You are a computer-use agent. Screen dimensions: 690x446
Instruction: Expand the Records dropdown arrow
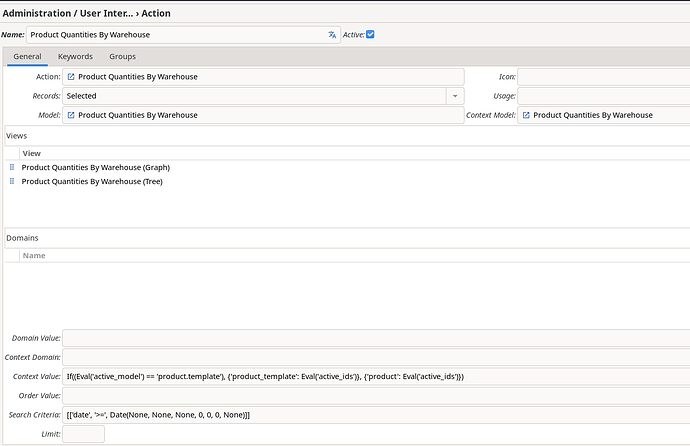[455, 96]
